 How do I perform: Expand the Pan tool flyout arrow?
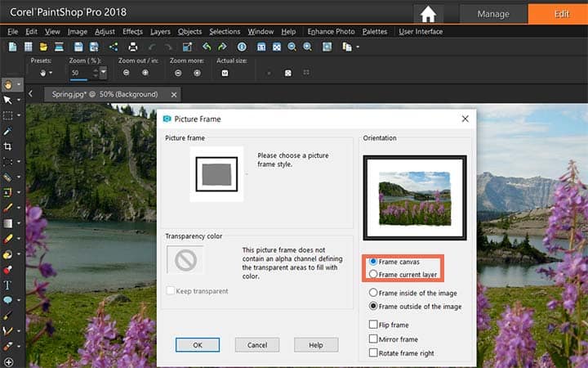click(19, 85)
